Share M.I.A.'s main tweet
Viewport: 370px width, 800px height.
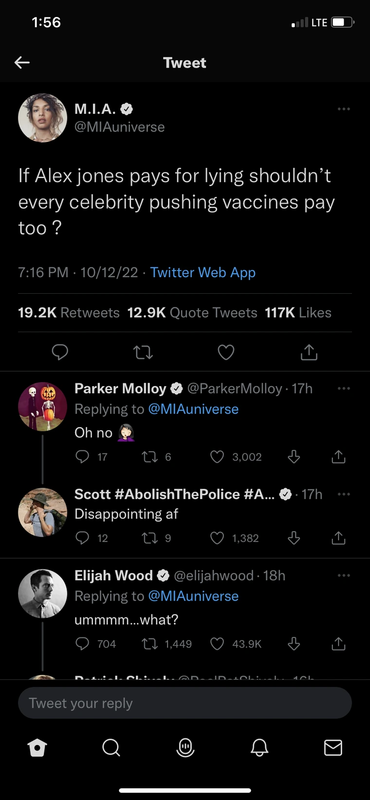coord(309,352)
